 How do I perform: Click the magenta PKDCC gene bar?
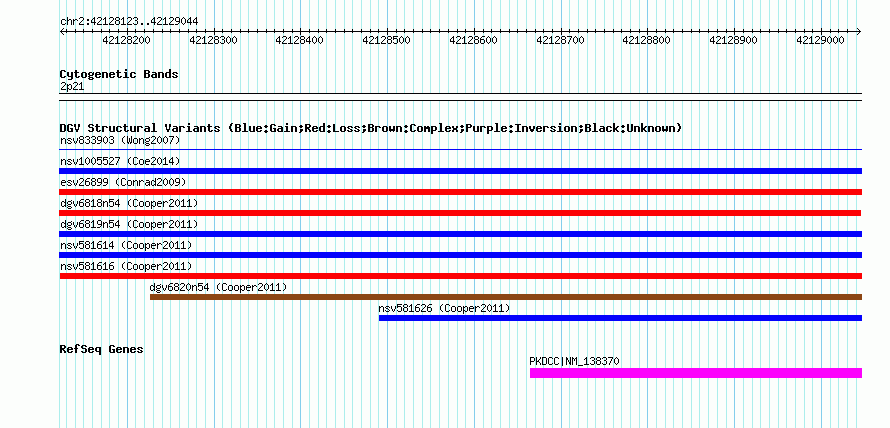tap(696, 373)
